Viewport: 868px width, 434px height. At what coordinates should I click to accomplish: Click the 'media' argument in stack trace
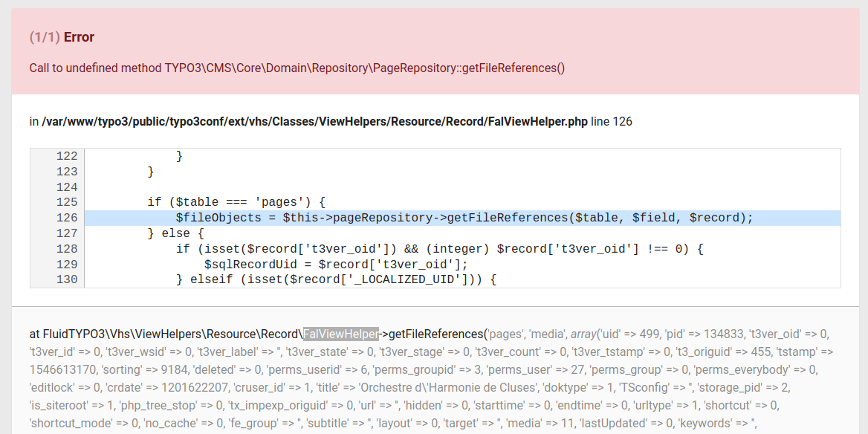click(548, 334)
